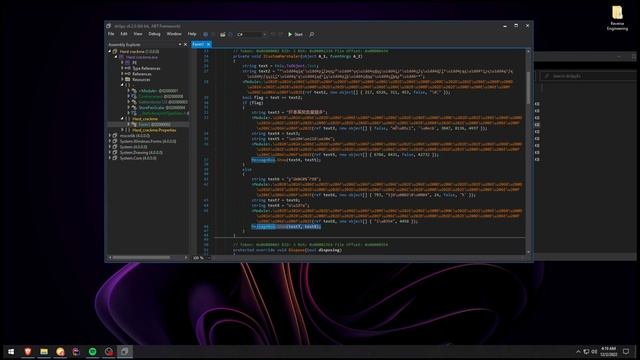
Task: Expand the System.Drawing assembly node
Action: click(110, 153)
